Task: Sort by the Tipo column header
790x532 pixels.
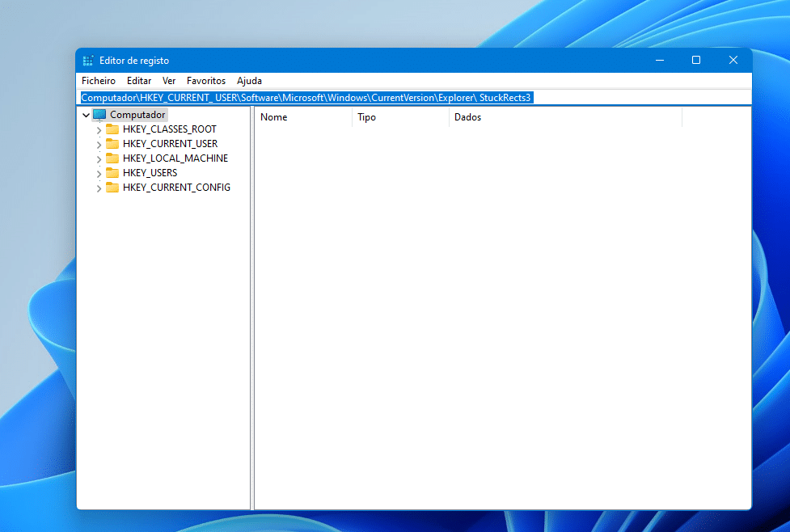Action: pos(400,117)
